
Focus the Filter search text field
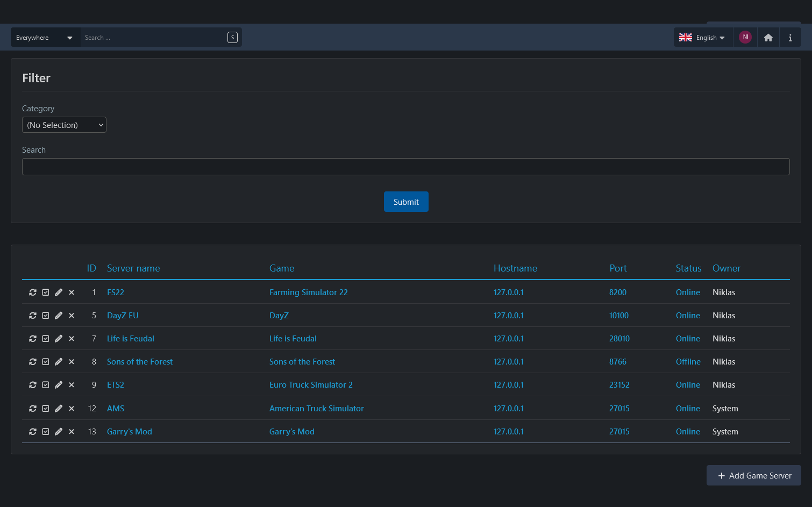pos(405,167)
